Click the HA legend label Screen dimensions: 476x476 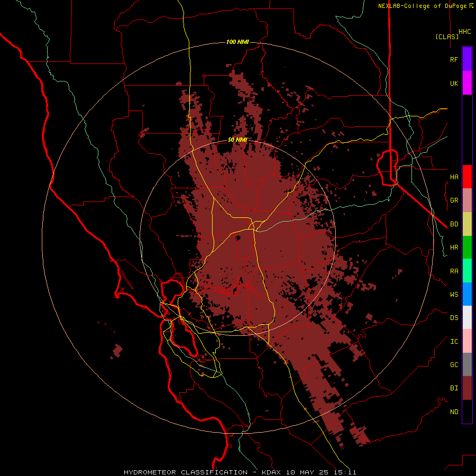454,177
